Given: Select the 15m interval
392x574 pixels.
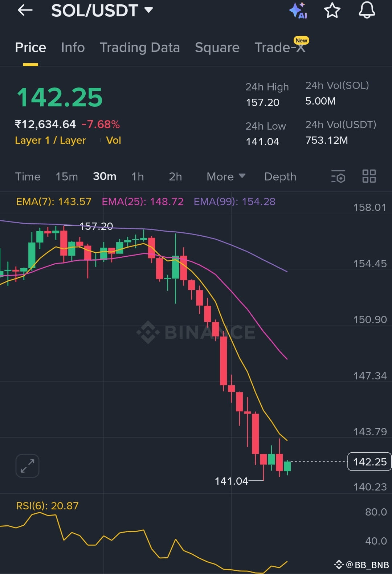Looking at the screenshot, I should (x=67, y=176).
